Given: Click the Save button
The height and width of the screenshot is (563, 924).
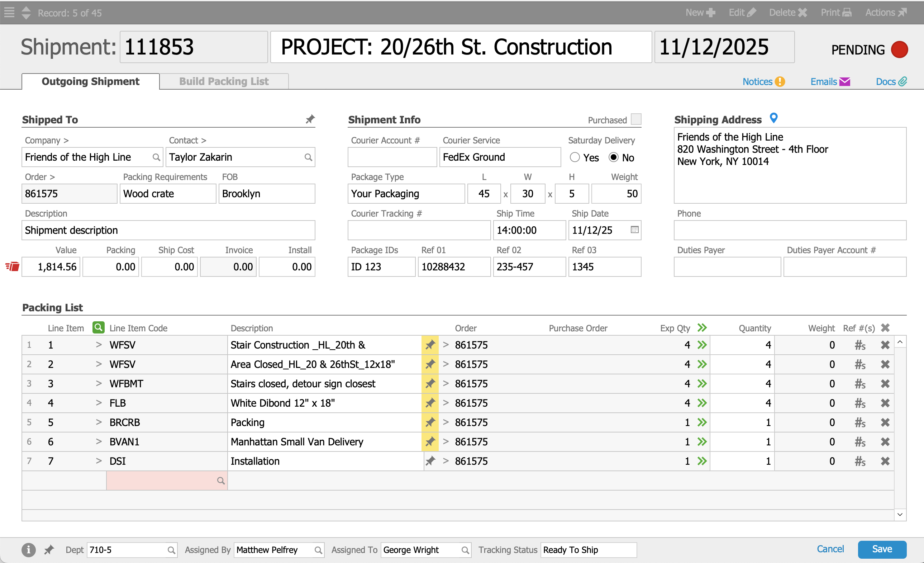Looking at the screenshot, I should pyautogui.click(x=882, y=549).
